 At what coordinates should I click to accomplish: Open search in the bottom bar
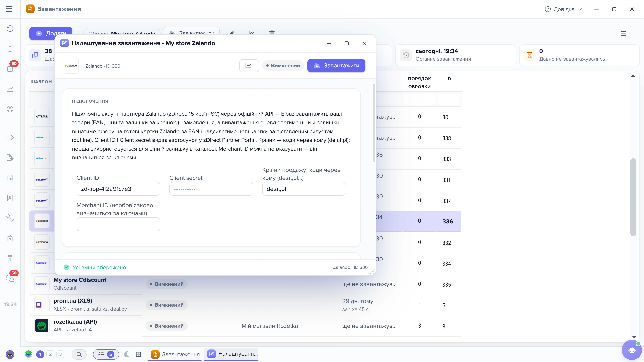coord(79,354)
